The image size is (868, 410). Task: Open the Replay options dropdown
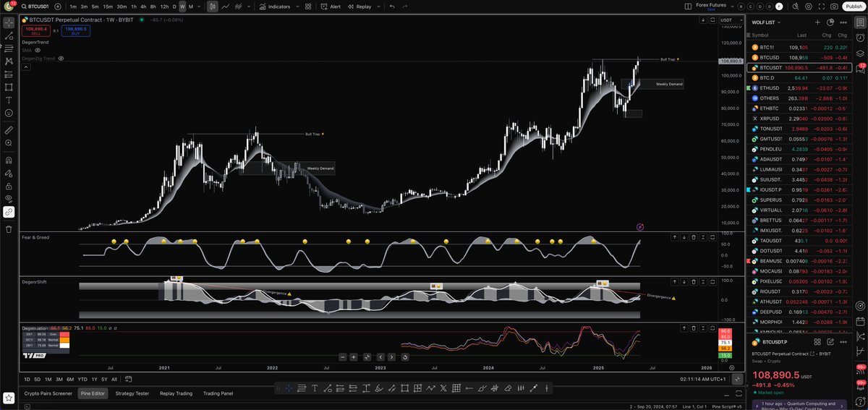point(378,6)
